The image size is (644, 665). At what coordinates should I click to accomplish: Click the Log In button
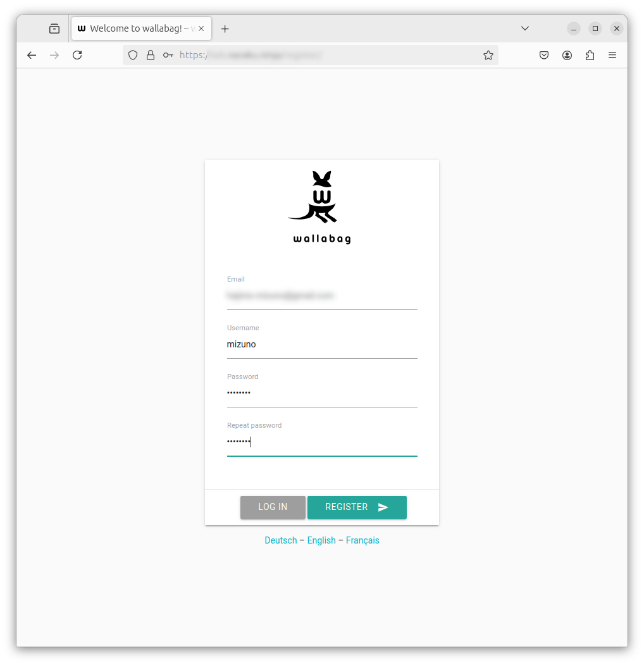273,507
